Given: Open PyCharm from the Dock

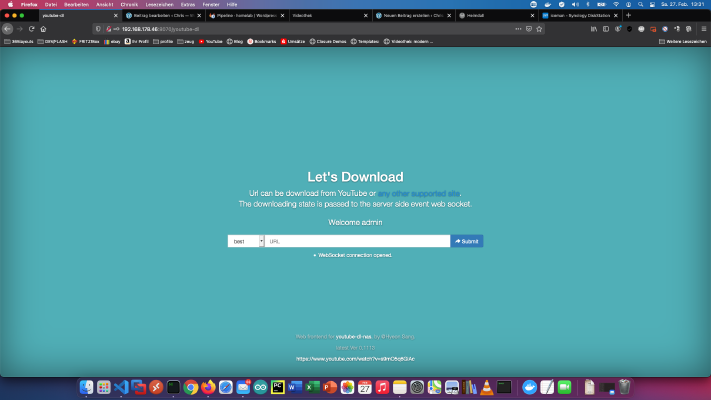Looking at the screenshot, I should coord(278,387).
